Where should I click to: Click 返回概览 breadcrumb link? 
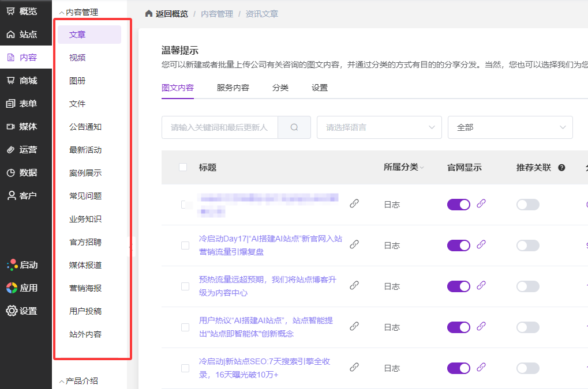click(172, 14)
